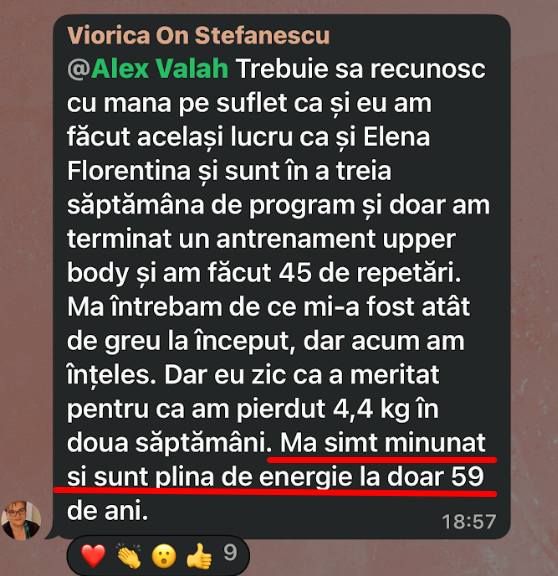This screenshot has height=576, width=558.
Task: Open Viorica's profile picture avatar
Action: click(x=21, y=520)
